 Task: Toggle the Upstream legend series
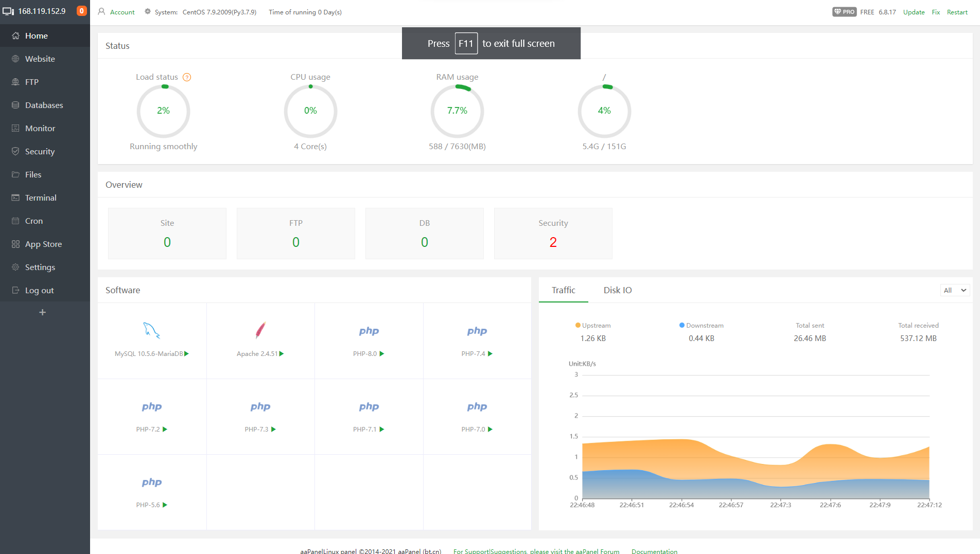[x=593, y=326]
